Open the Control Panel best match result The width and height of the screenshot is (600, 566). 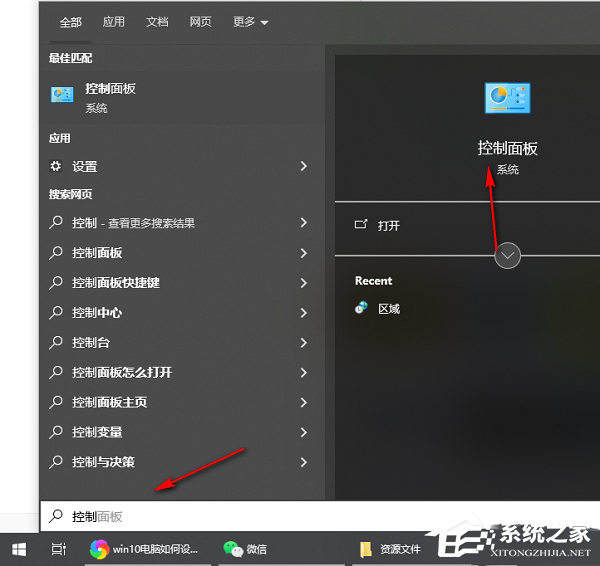(x=110, y=96)
